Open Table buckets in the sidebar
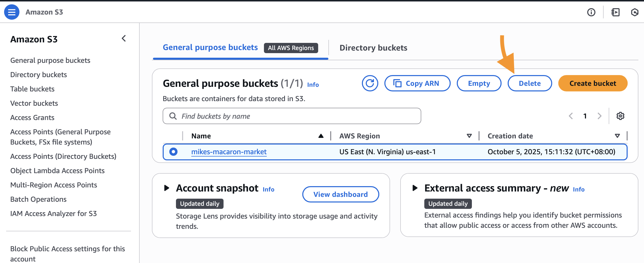644x263 pixels. click(x=32, y=89)
